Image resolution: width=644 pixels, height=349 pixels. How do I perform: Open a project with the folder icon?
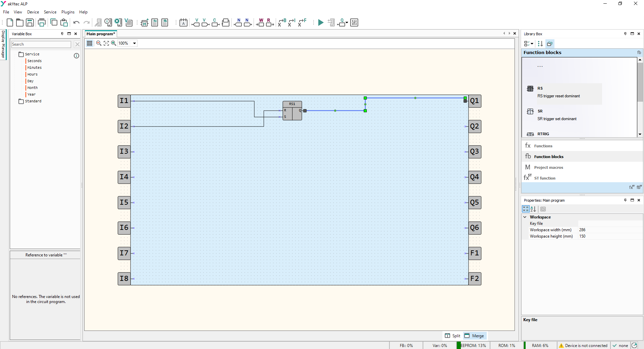pyautogui.click(x=20, y=22)
